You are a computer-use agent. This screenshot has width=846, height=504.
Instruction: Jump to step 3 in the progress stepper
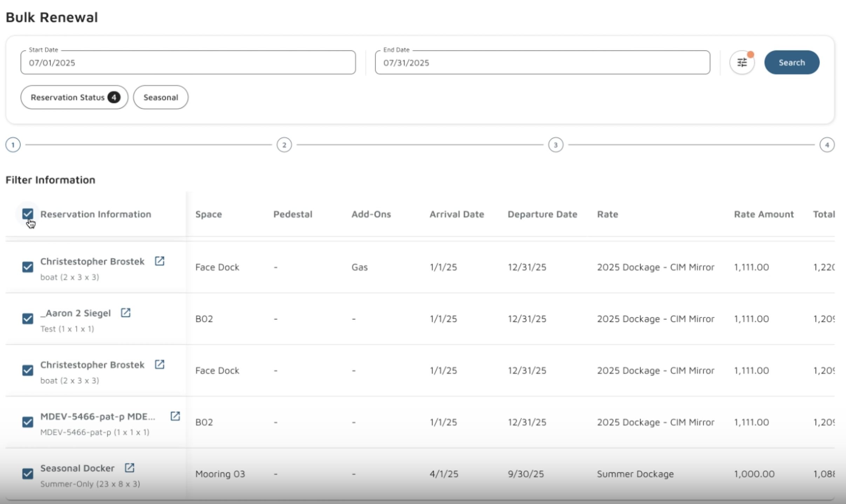click(x=555, y=145)
